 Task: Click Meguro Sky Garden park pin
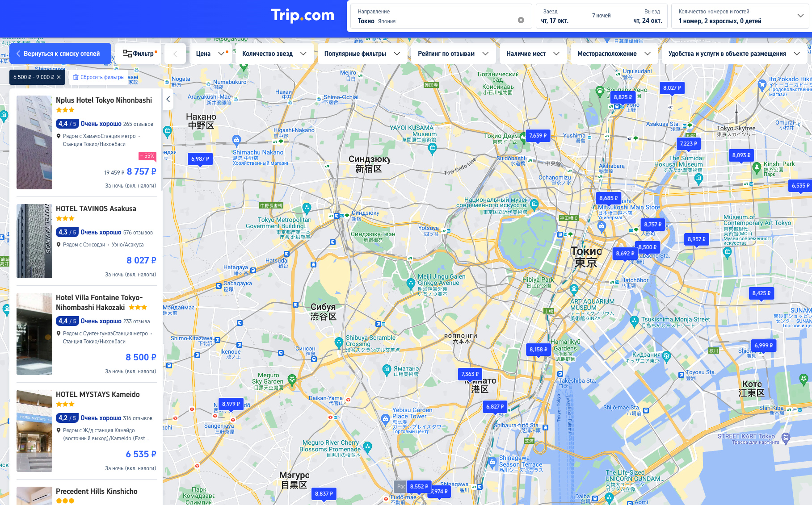(x=292, y=380)
